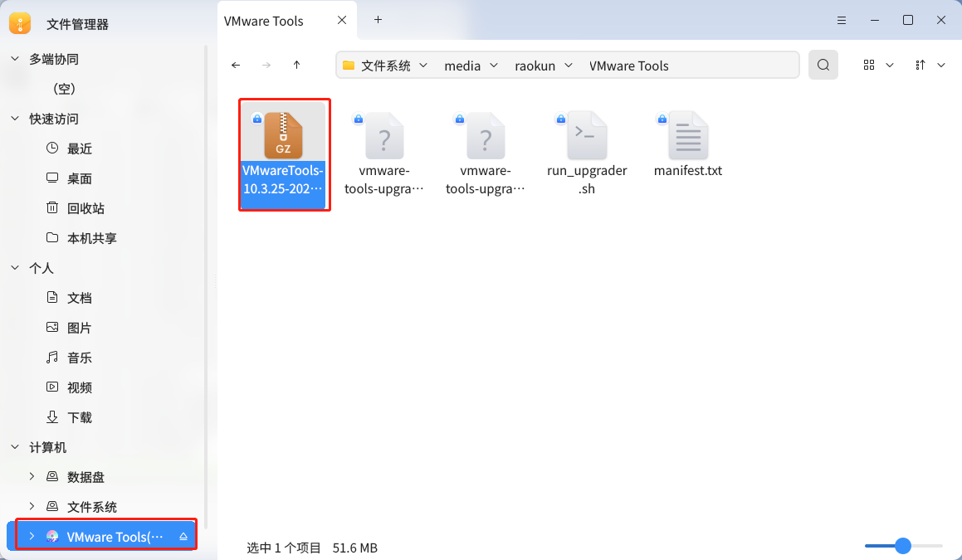Switch to icon grid view mode
Screen dimensions: 962x560
pos(869,65)
